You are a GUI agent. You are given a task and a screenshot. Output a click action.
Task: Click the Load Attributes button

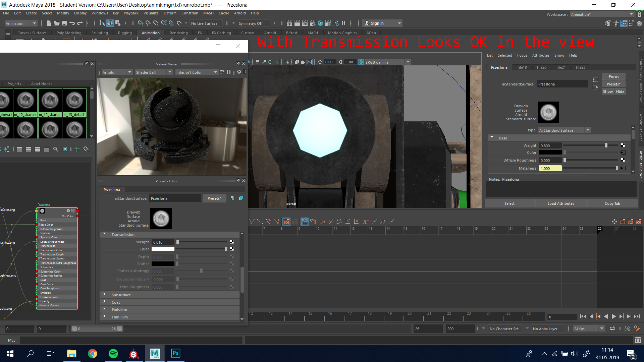click(561, 203)
